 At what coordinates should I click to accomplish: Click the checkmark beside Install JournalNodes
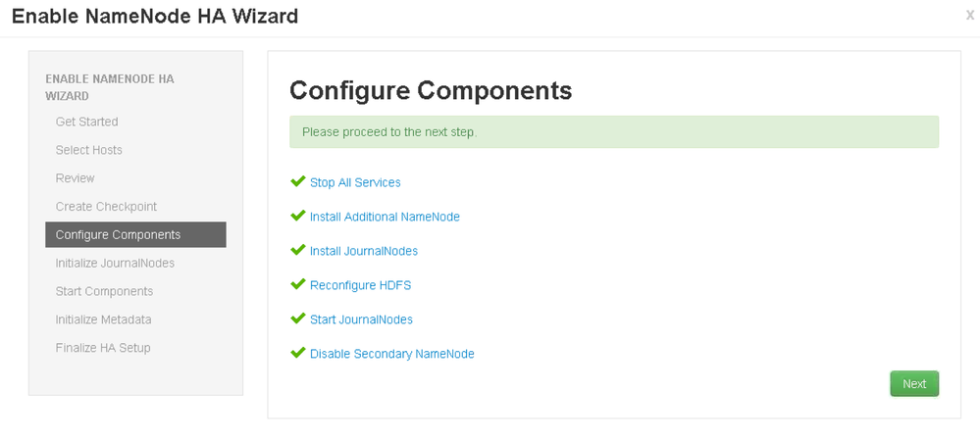298,251
